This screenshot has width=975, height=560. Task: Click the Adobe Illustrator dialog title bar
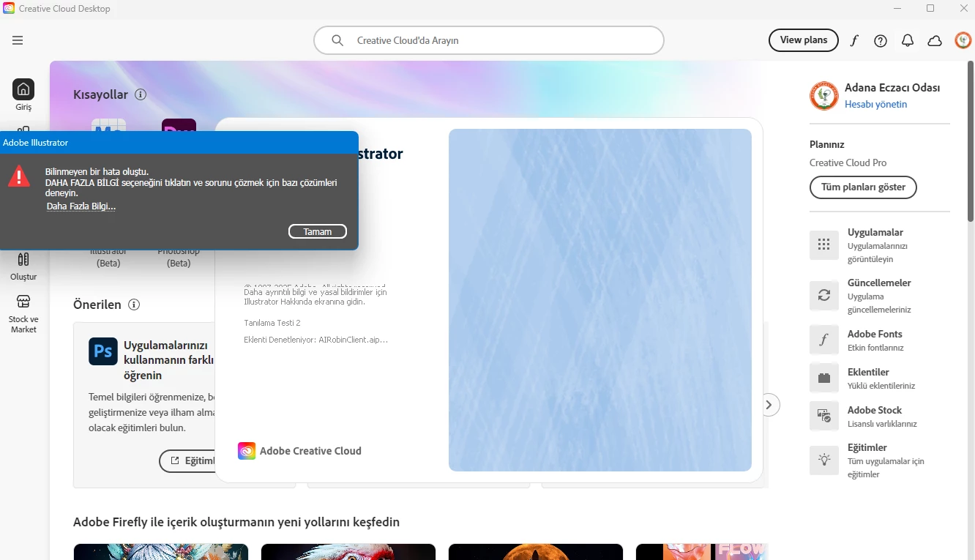click(x=179, y=143)
